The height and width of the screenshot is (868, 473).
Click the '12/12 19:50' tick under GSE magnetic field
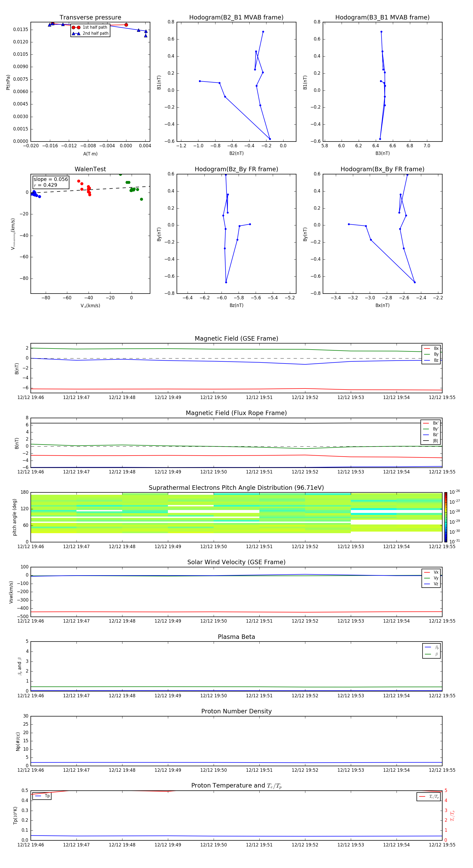pos(213,398)
